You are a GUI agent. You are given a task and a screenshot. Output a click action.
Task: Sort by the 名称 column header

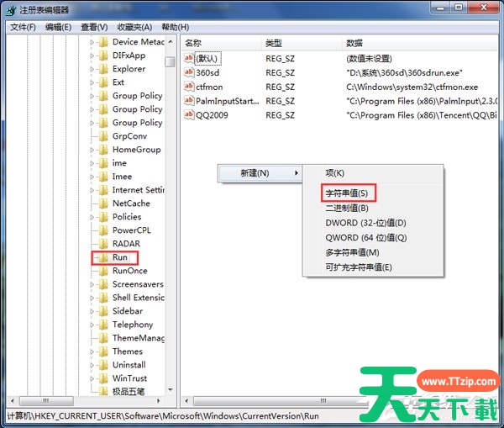[222, 43]
